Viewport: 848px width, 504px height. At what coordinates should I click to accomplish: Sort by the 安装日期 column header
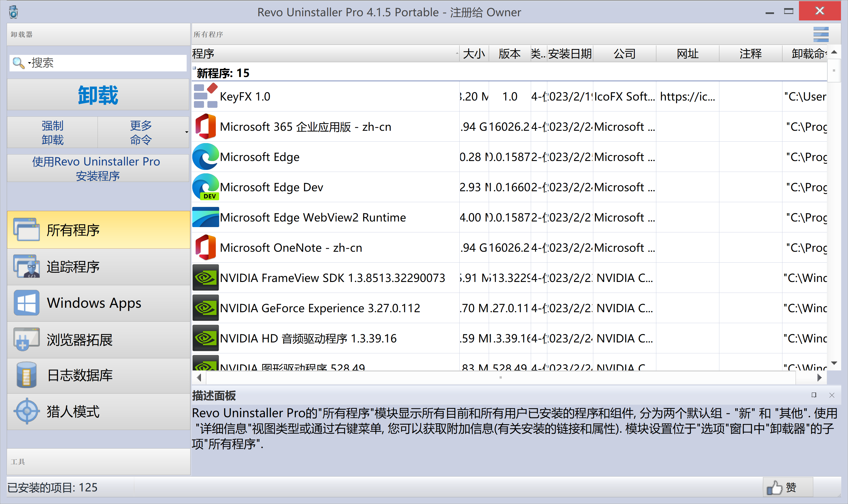point(570,54)
